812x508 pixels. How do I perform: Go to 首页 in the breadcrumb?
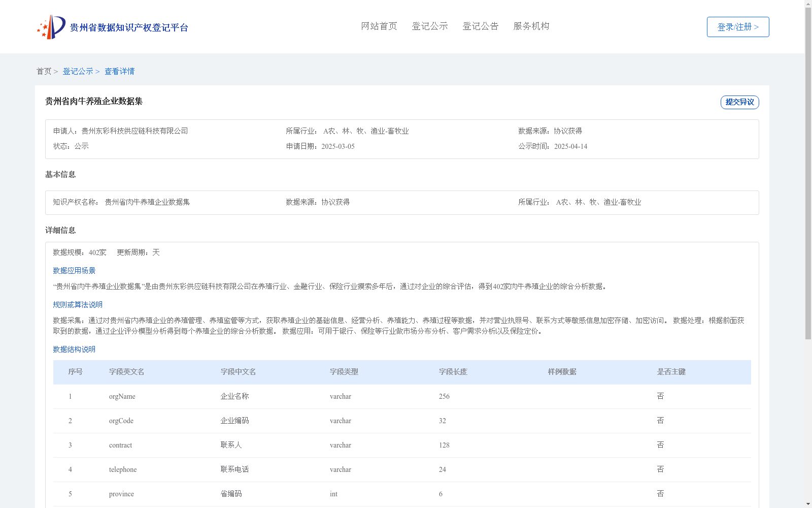point(44,72)
